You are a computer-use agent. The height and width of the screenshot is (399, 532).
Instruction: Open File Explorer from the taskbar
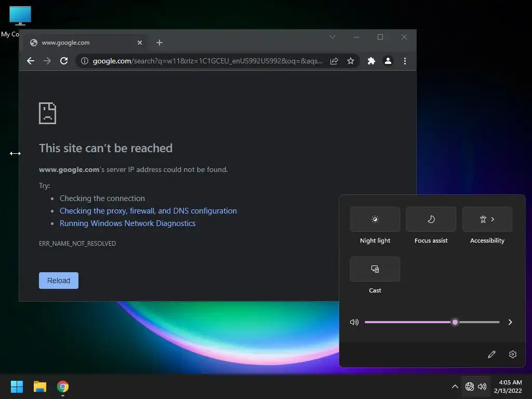tap(39, 387)
